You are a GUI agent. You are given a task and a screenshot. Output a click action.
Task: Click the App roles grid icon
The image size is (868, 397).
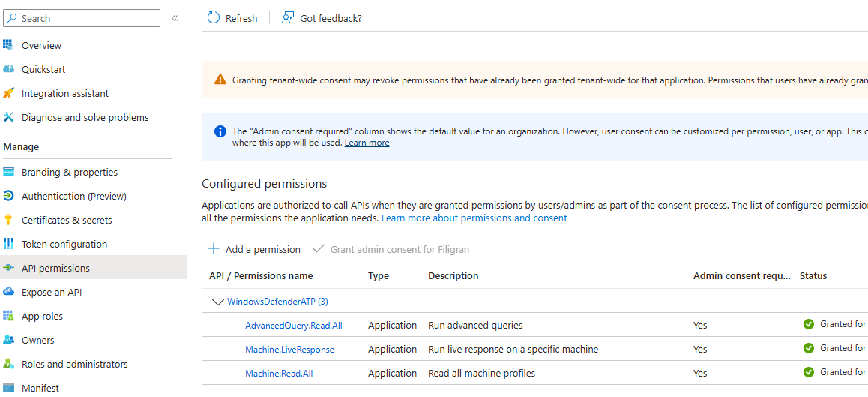8,316
